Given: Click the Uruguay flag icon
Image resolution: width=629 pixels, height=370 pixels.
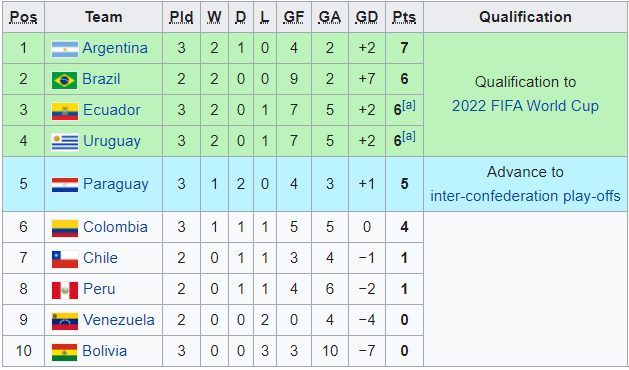Looking at the screenshot, I should click(65, 142).
